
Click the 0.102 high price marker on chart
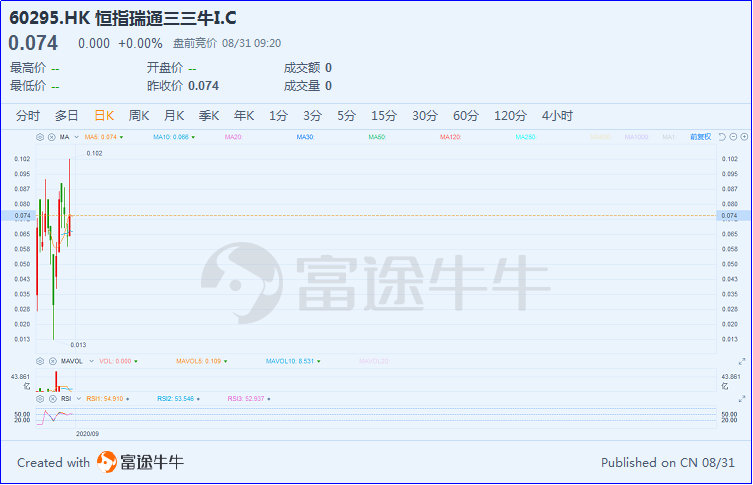(x=94, y=153)
